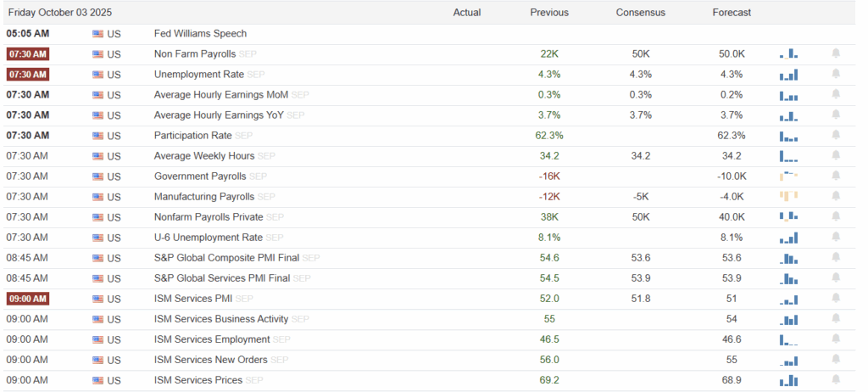Open mini chart for ISM Services Employment
868x392 pixels.
point(788,339)
